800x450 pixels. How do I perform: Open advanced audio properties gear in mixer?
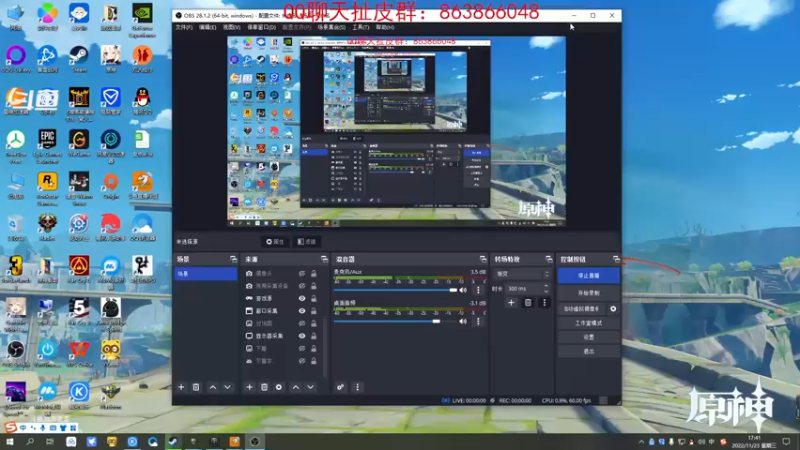pos(340,387)
